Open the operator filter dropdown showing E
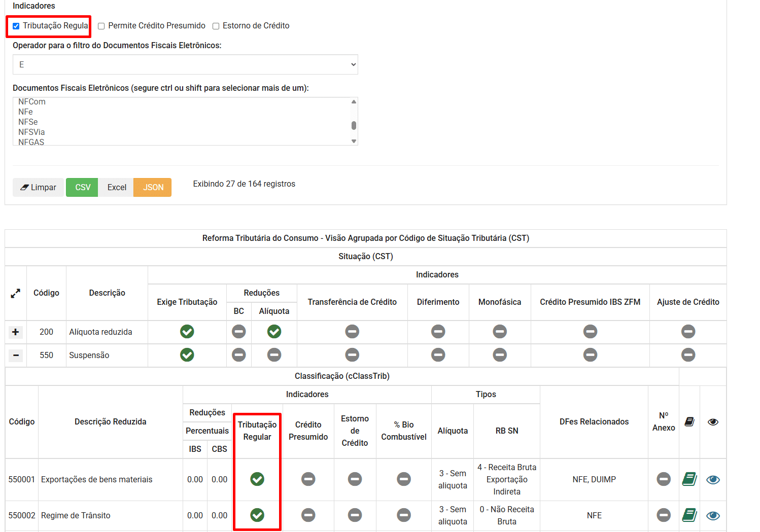Viewport: 760px width, 532px height. (185, 64)
